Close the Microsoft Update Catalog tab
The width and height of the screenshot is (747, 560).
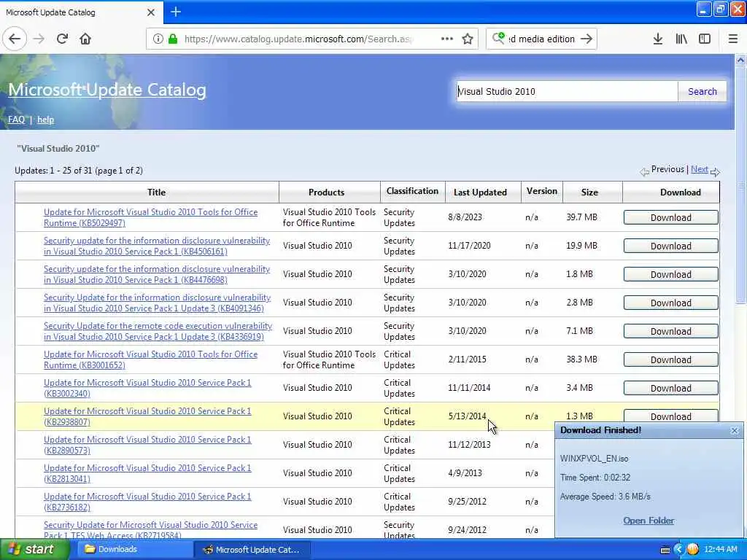[x=151, y=12]
